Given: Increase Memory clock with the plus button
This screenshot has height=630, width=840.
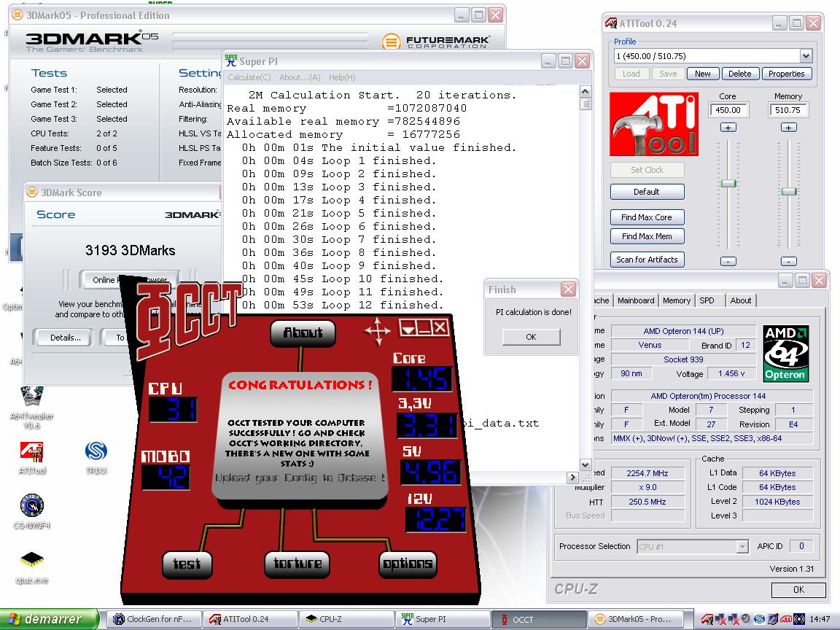Looking at the screenshot, I should 788,128.
